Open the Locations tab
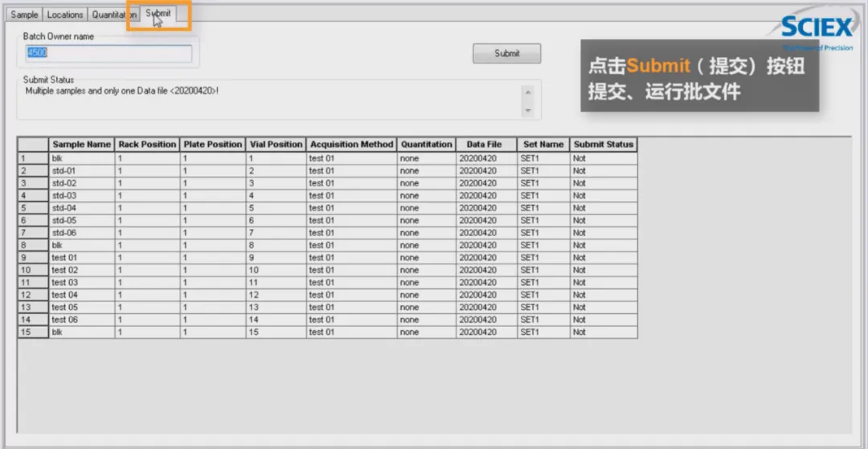 [x=65, y=15]
